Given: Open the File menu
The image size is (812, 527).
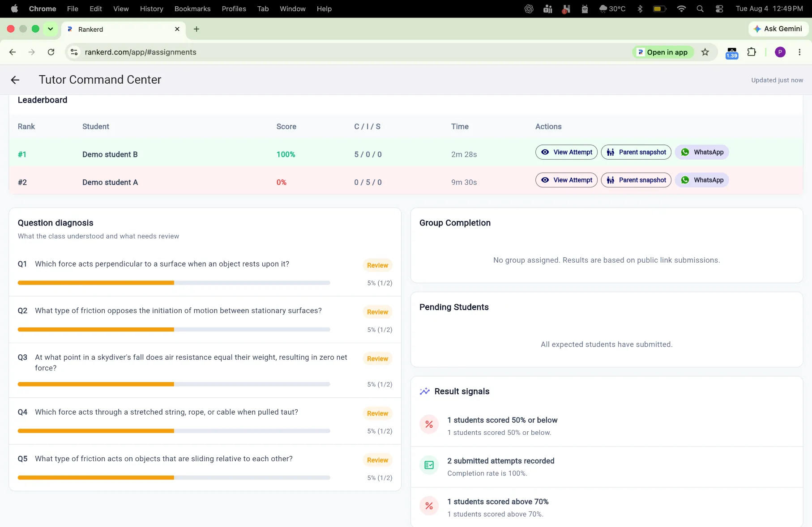Looking at the screenshot, I should (73, 8).
